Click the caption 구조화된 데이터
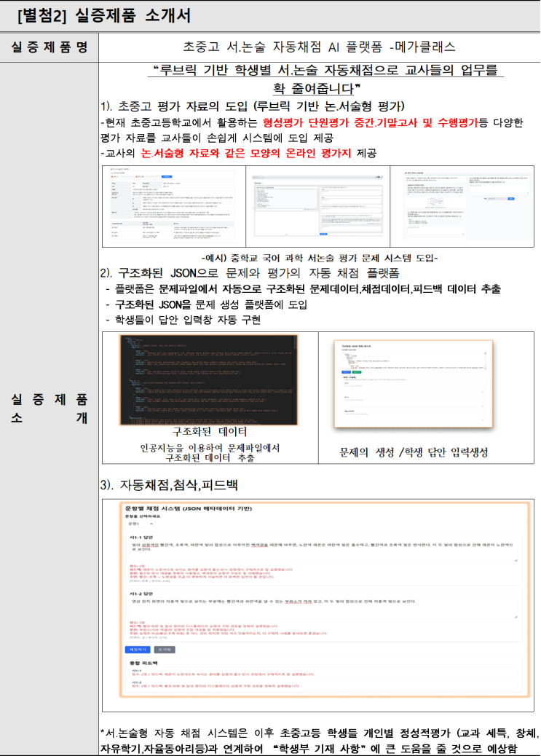 coord(209,431)
